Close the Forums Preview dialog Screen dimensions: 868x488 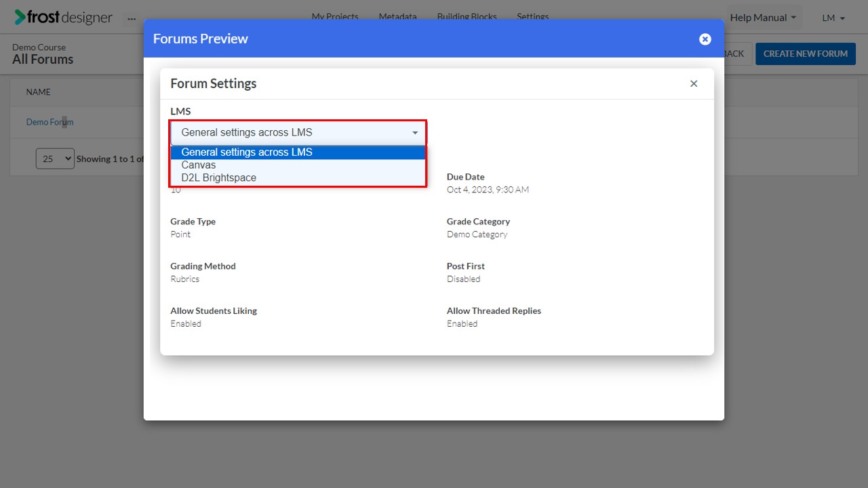tap(705, 39)
